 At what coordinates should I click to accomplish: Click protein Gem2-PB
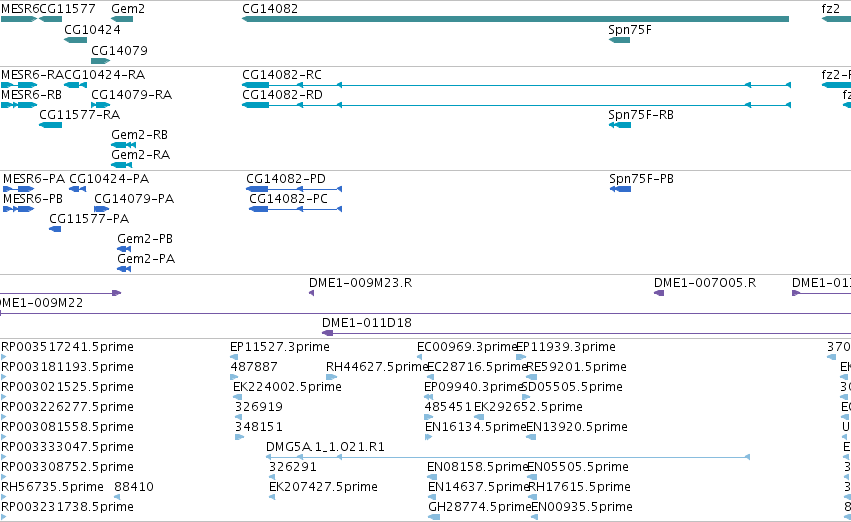(x=145, y=239)
